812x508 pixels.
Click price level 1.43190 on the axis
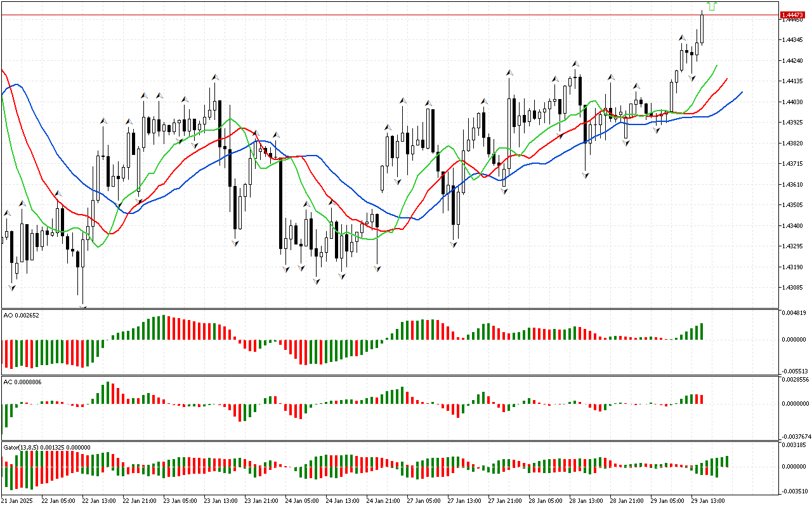[793, 267]
